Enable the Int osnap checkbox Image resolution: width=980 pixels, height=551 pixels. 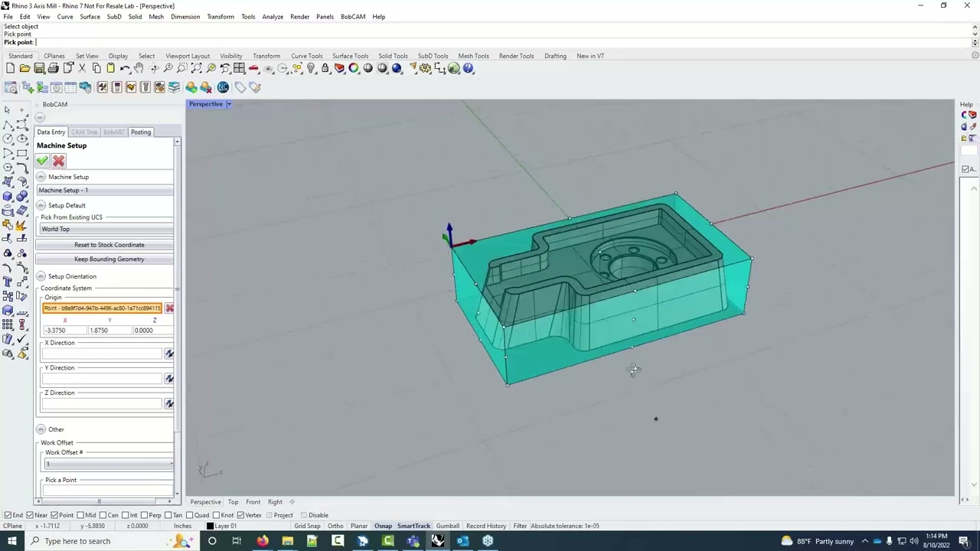[125, 515]
